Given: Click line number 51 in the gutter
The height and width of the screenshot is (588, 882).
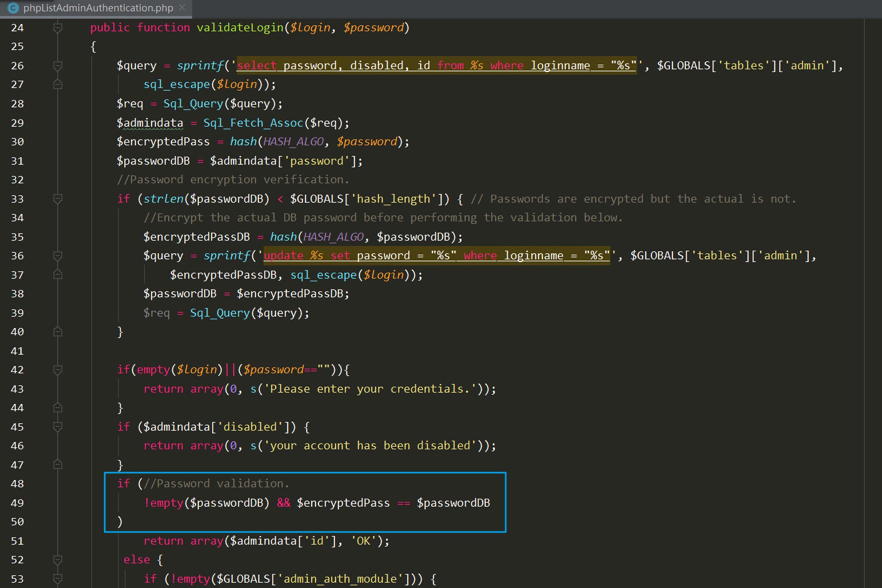Looking at the screenshot, I should pyautogui.click(x=17, y=541).
